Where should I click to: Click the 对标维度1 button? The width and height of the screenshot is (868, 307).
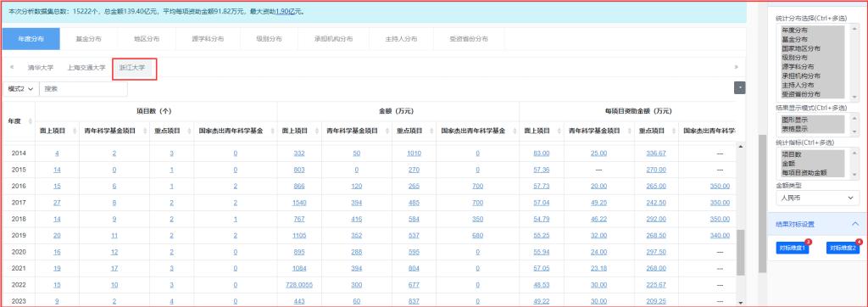click(x=793, y=248)
